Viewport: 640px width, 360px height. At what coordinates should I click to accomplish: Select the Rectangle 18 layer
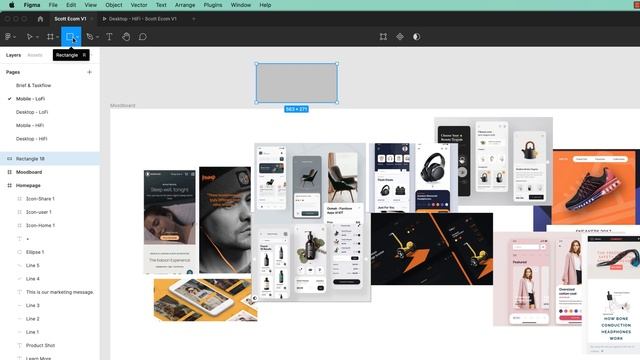tap(50, 159)
